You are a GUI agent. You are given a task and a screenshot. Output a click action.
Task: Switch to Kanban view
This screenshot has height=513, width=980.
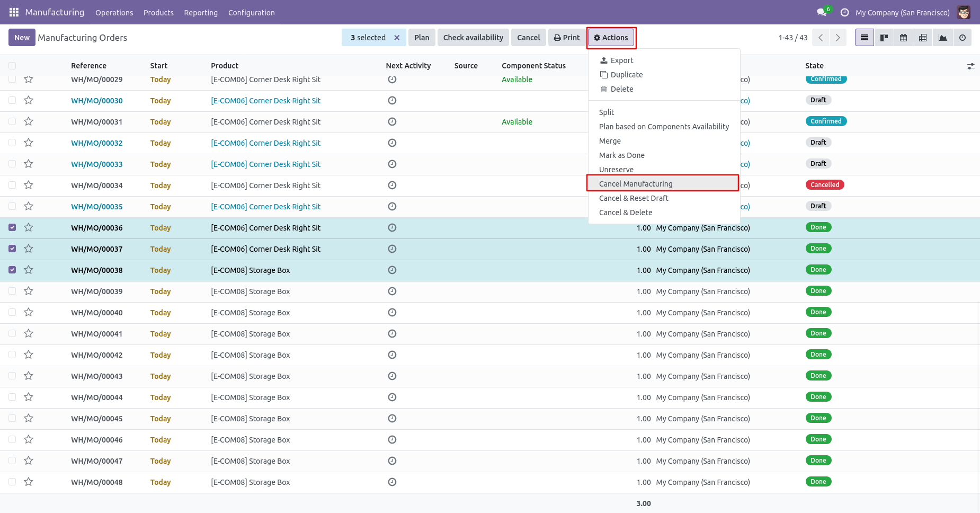pos(884,38)
